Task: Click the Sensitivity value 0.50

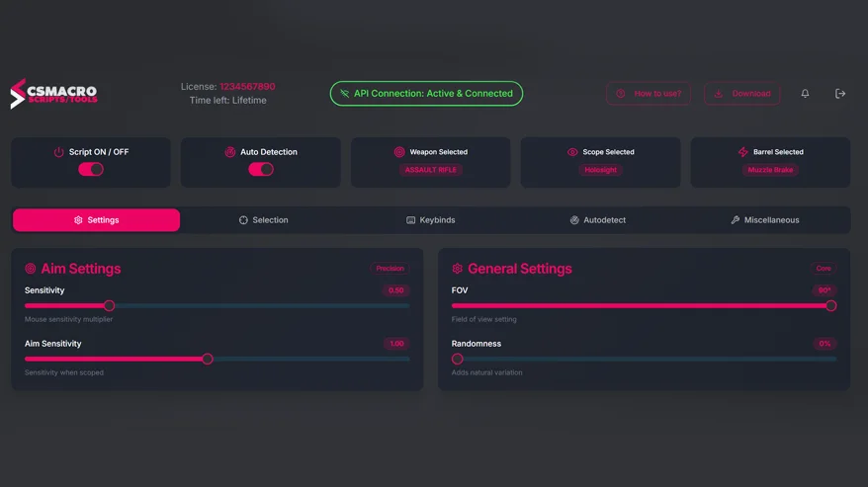Action: (x=395, y=290)
